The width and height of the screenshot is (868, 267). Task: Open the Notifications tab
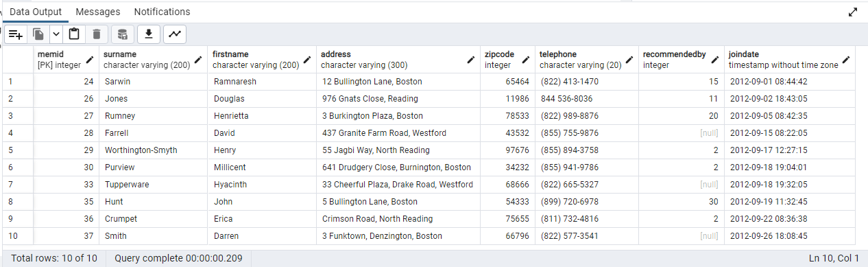click(x=162, y=12)
